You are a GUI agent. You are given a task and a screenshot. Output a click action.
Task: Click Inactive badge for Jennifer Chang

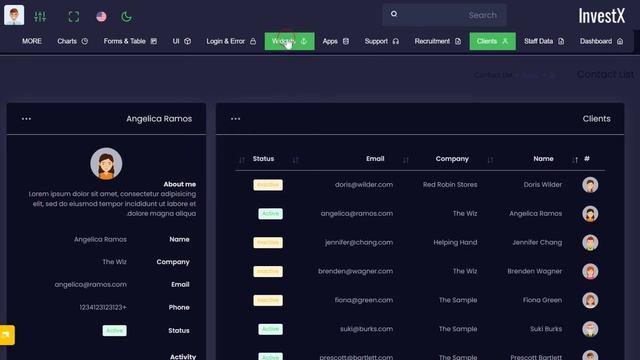click(268, 242)
